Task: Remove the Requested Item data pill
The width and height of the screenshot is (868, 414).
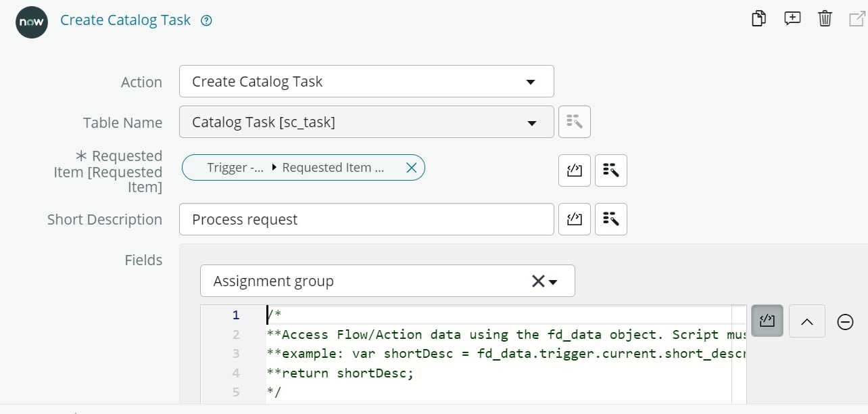Action: 412,167
